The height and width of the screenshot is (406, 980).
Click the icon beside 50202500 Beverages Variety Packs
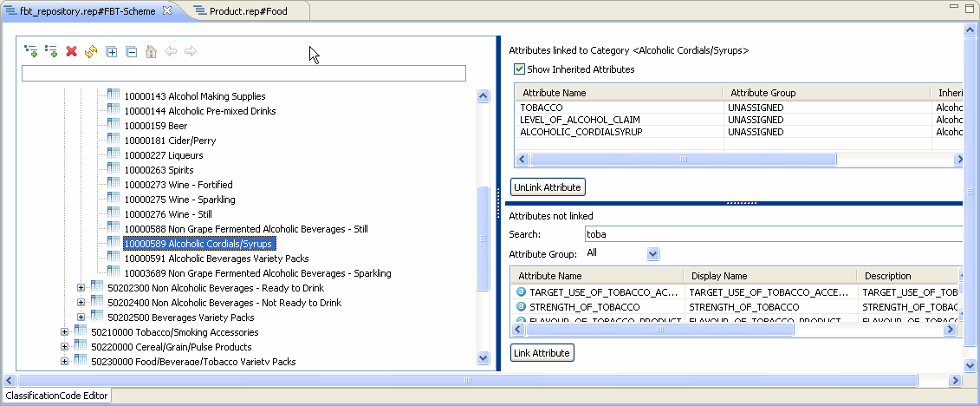click(x=97, y=317)
